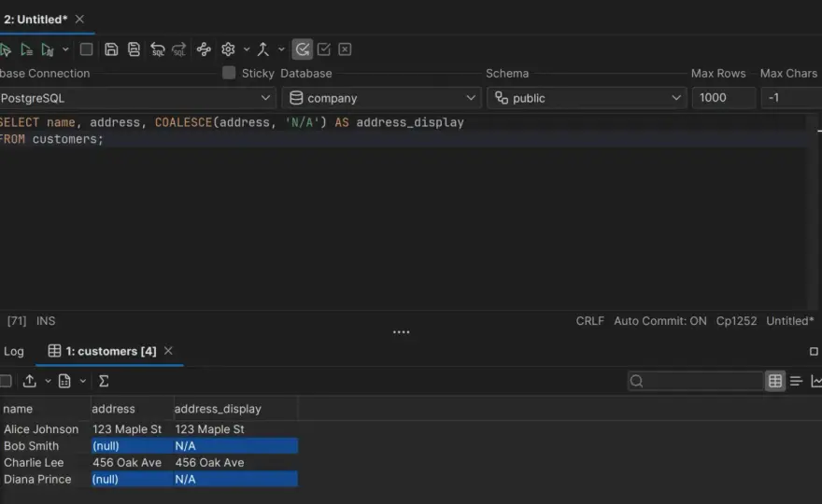Click Diana Prince's N/A cell

(x=236, y=480)
